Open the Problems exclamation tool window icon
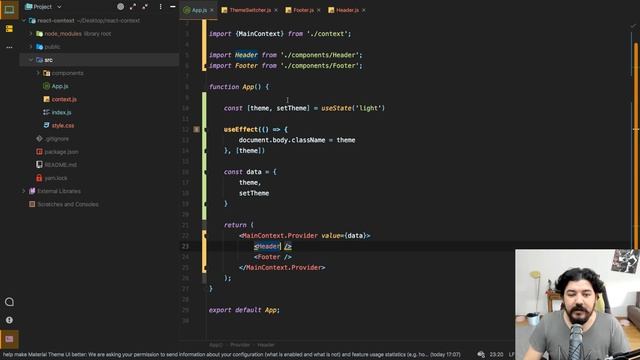Screen dimensions: 640x360 [9, 320]
